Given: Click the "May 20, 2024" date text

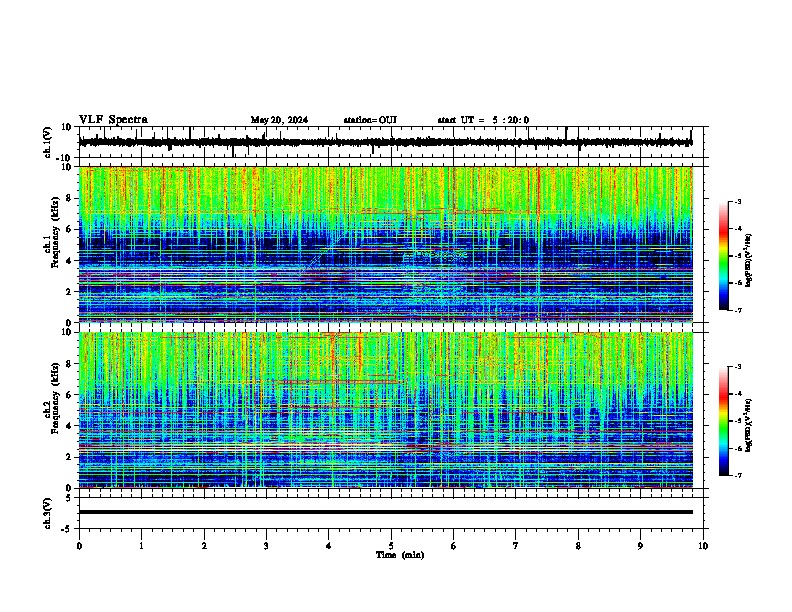Looking at the screenshot, I should 279,120.
